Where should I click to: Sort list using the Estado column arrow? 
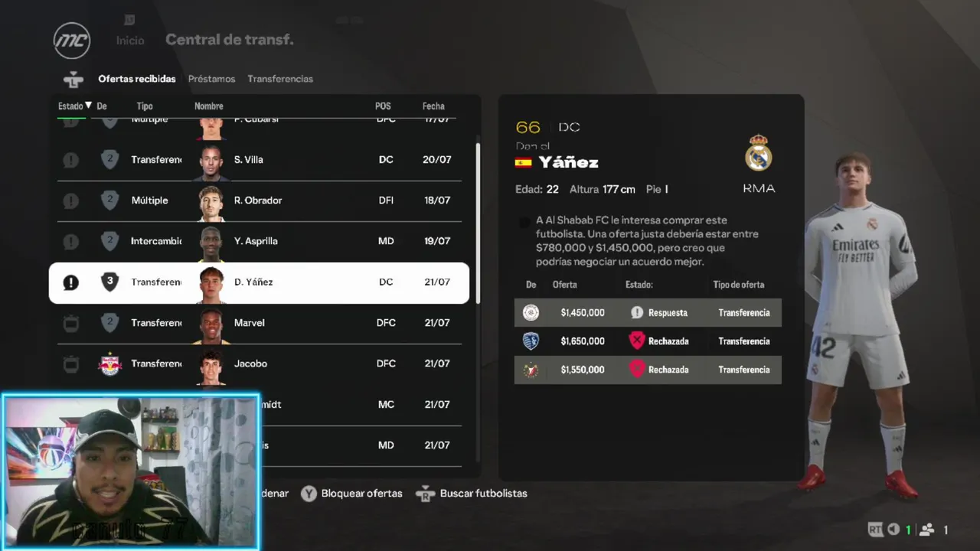pyautogui.click(x=89, y=106)
